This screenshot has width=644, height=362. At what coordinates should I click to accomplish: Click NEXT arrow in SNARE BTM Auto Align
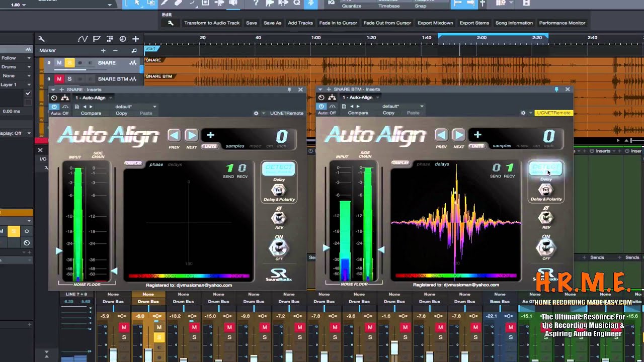point(458,135)
